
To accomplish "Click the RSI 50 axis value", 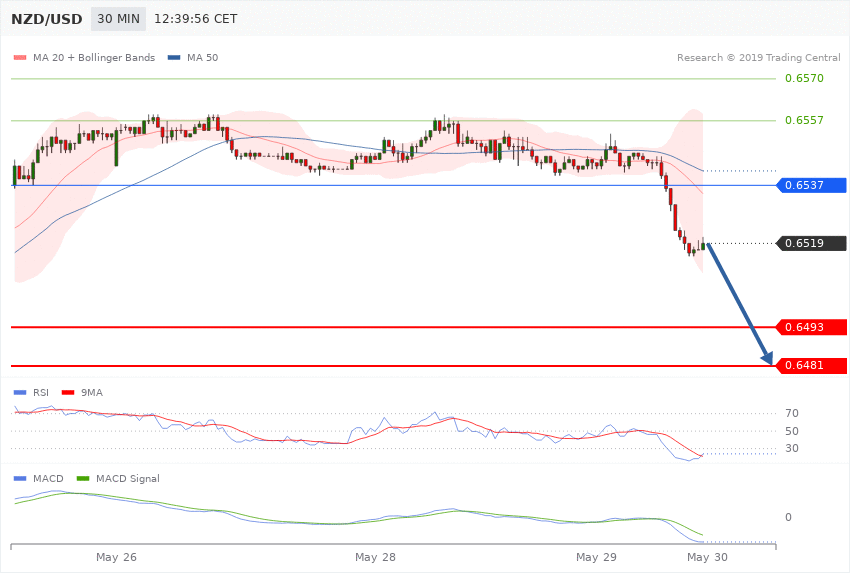I will point(791,431).
